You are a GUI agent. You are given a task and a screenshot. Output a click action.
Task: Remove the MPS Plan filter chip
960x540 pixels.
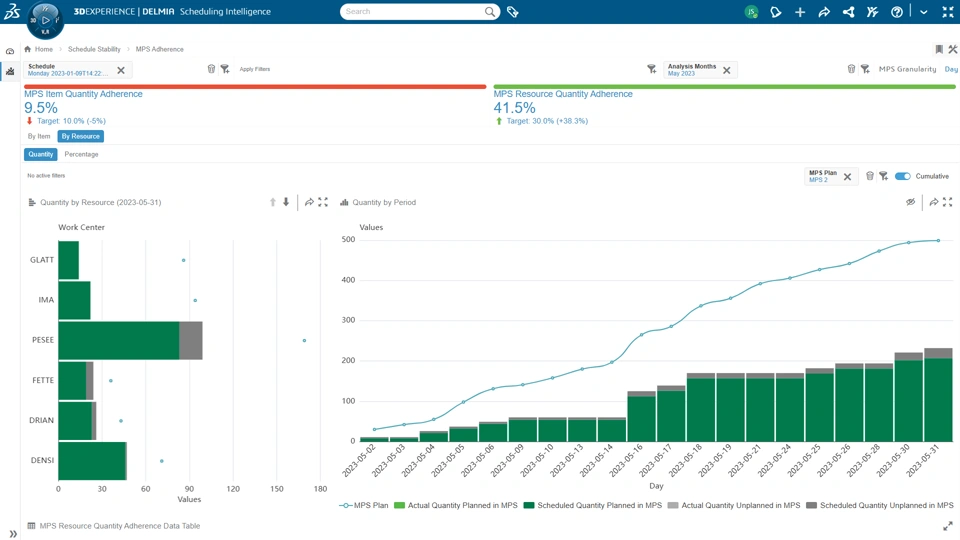click(x=847, y=177)
